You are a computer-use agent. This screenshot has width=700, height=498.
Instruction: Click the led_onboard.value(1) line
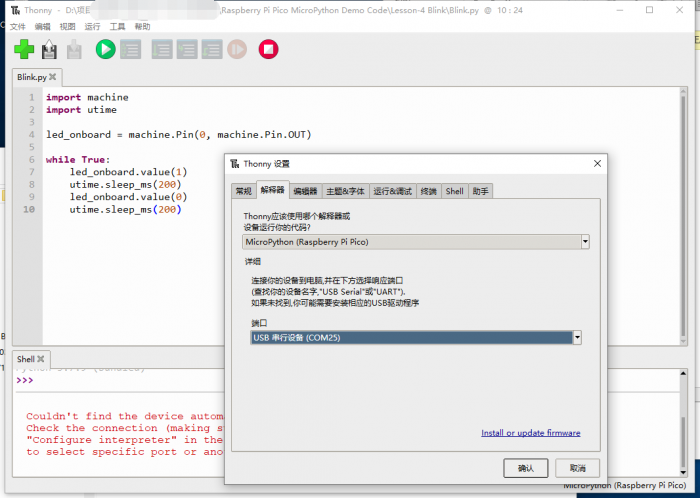click(128, 172)
